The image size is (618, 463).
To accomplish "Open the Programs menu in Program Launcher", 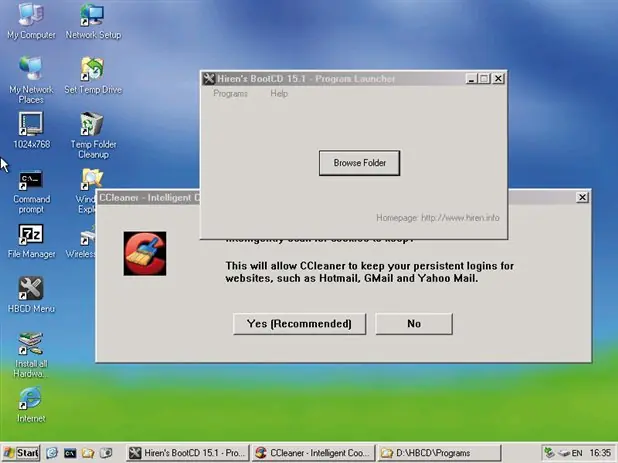I will tap(231, 94).
